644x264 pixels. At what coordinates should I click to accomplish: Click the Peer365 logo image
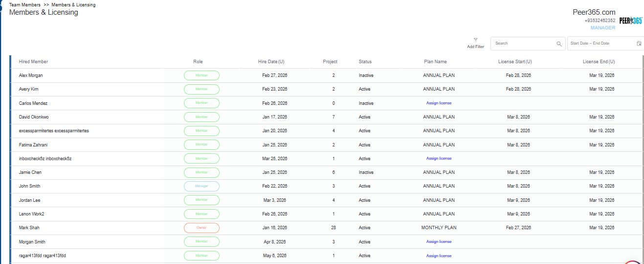coord(630,21)
